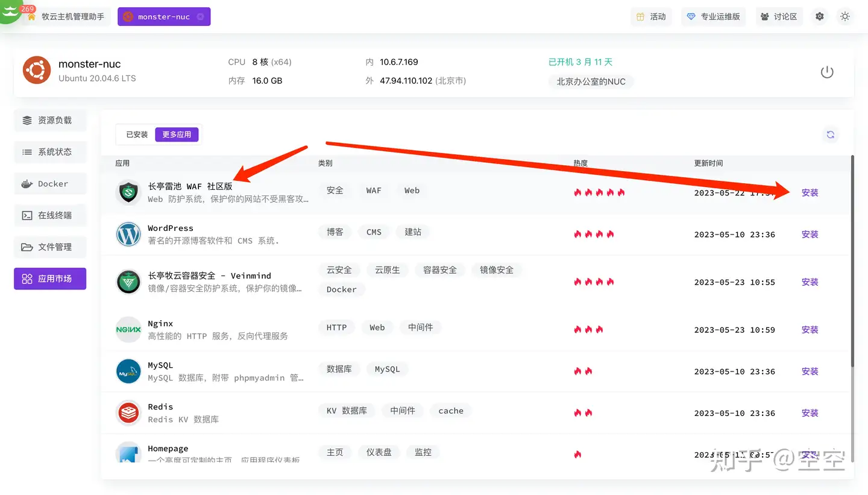Click the WAF category tag
Screen dimensions: 868x495
pos(374,191)
